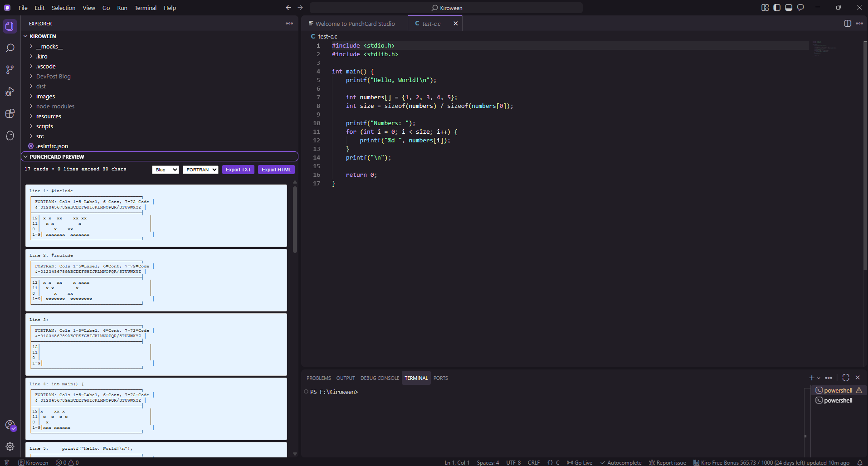Open the Extensions view icon

click(x=10, y=113)
